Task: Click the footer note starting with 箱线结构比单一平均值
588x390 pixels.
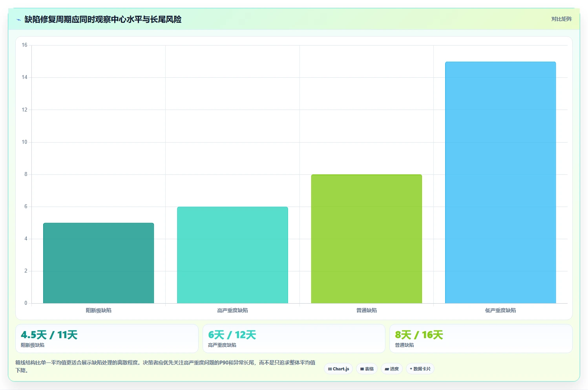Action: coord(165,366)
